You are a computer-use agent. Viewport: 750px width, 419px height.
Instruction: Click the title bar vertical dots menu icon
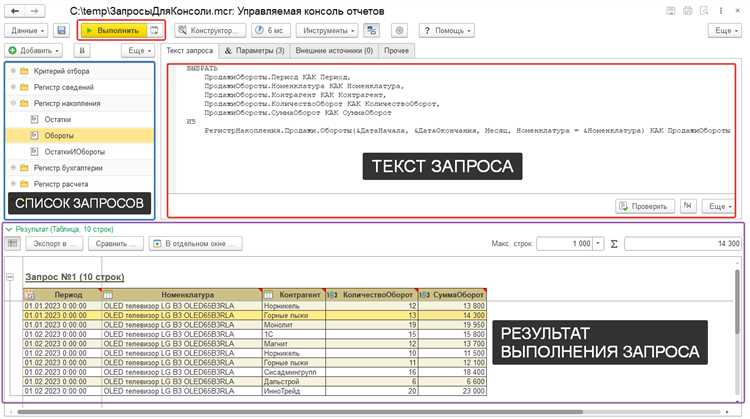pyautogui.click(x=721, y=11)
